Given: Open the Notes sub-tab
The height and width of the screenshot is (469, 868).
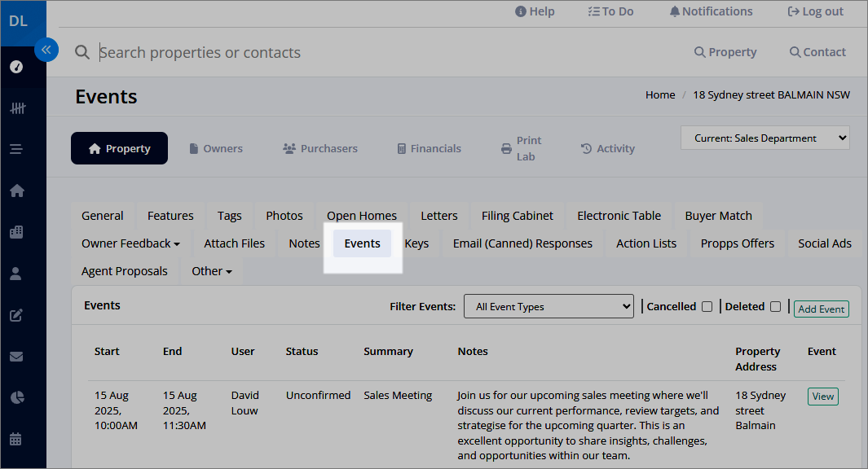Looking at the screenshot, I should [x=304, y=243].
